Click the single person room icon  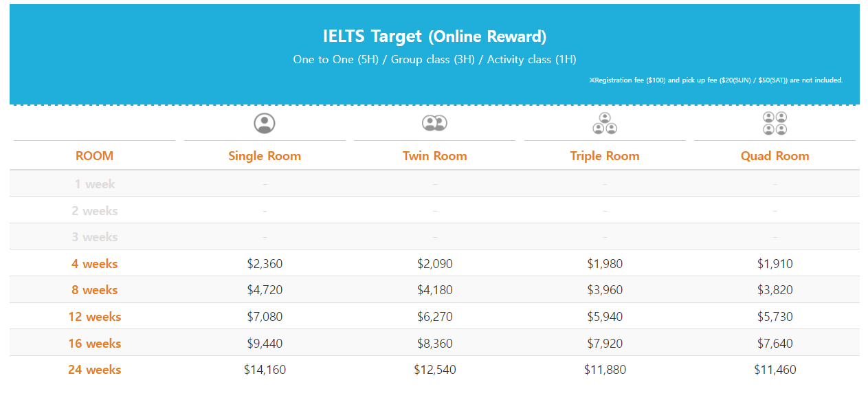pos(265,124)
